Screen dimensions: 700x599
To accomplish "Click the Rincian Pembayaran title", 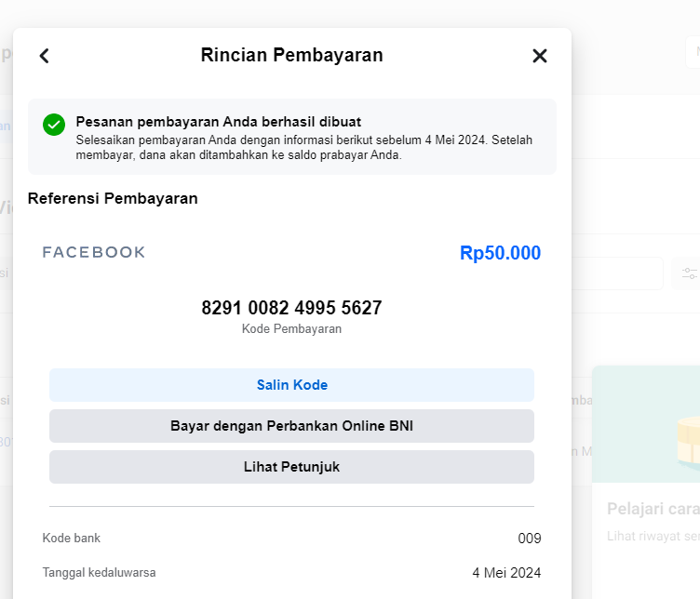I will tap(291, 55).
